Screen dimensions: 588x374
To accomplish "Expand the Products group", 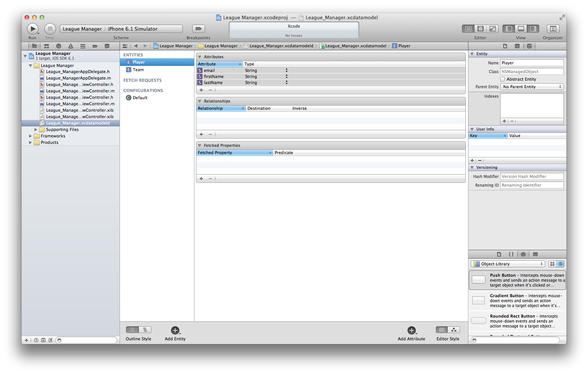I will [x=31, y=142].
